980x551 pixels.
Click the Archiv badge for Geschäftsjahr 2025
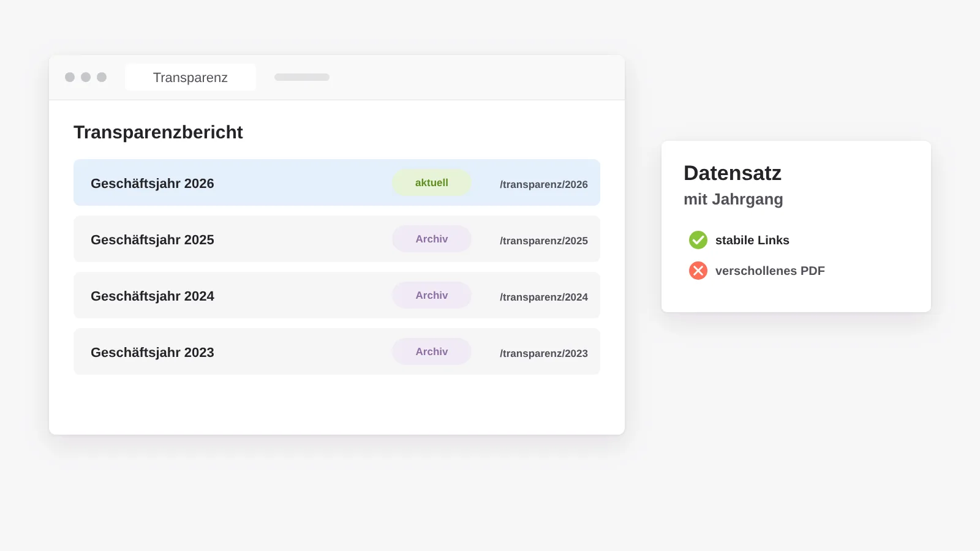[432, 239]
